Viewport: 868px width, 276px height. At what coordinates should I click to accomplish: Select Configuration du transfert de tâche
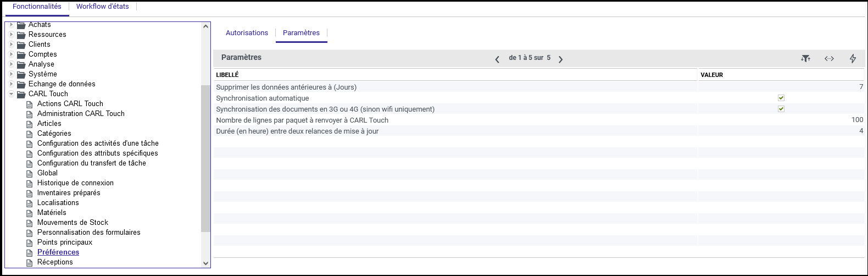click(92, 163)
